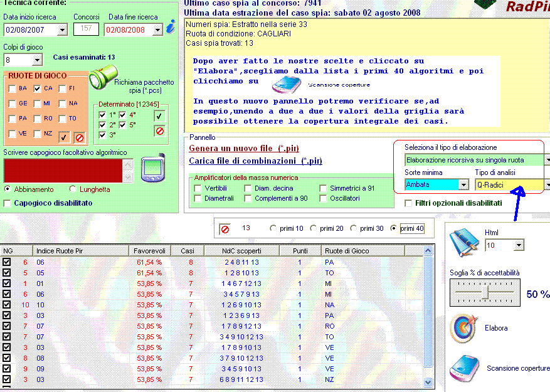Choose the Lunghetta radio option
This screenshot has height=392, width=550.
(x=73, y=189)
